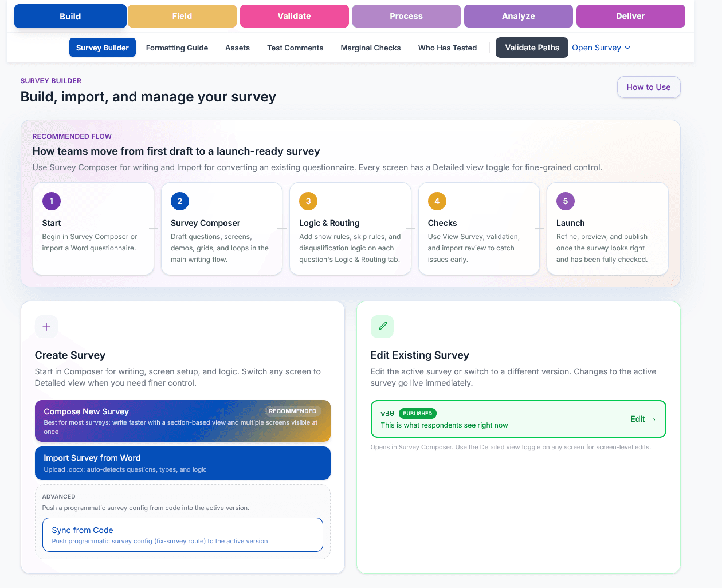Click the ADVANCED section label
This screenshot has width=722, height=588.
[x=59, y=496]
